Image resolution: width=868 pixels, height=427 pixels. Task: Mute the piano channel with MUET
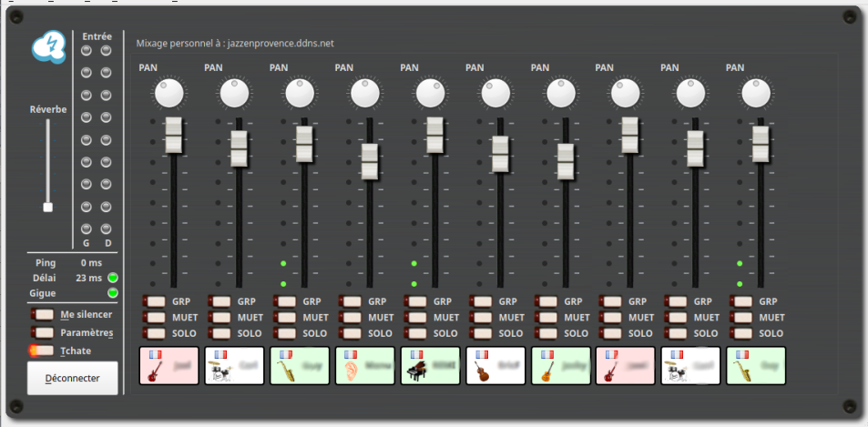coord(415,318)
